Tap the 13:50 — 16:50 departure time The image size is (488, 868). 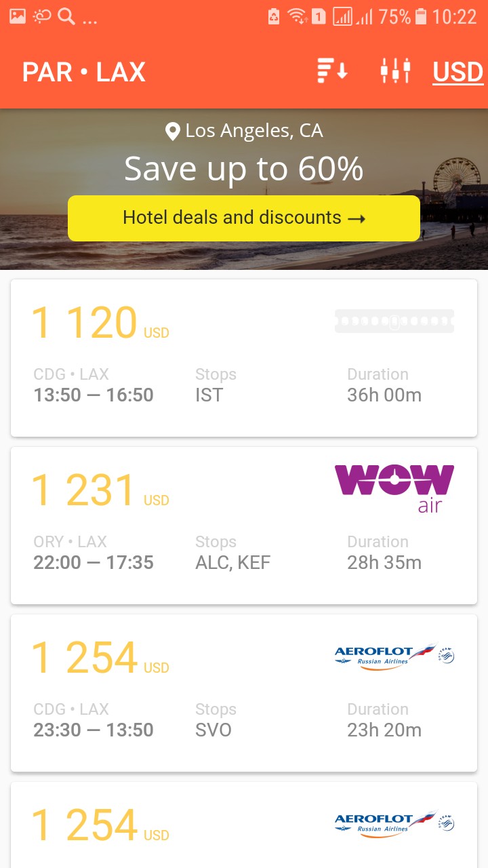click(x=94, y=395)
